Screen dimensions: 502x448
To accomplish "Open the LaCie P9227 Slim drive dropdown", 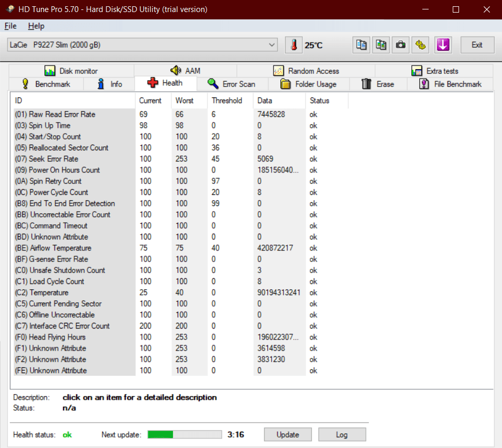I will point(142,45).
